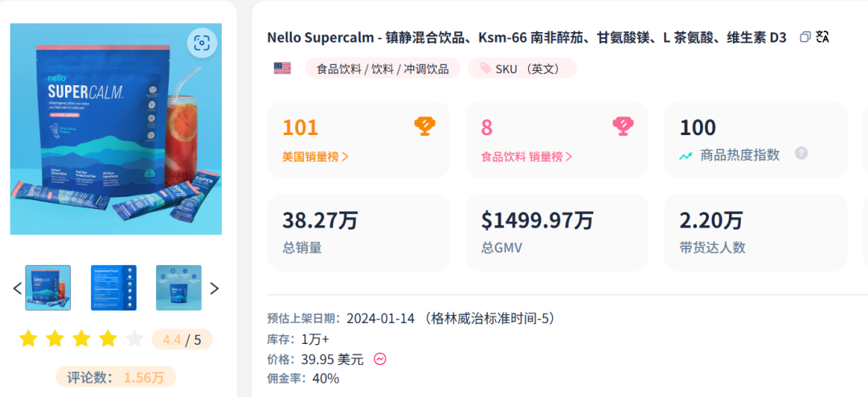Image resolution: width=868 pixels, height=397 pixels.
Task: Copy the product title with copy icon
Action: coord(805,37)
